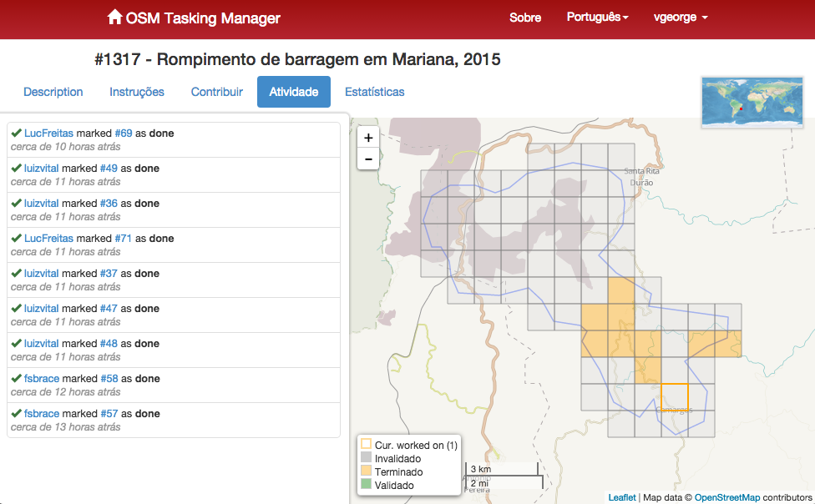Open the Instruções tab
815x504 pixels.
(x=136, y=92)
